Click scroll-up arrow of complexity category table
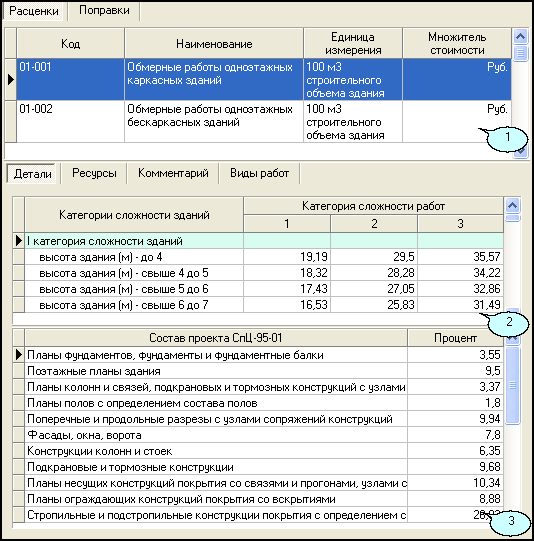The width and height of the screenshot is (534, 541). click(x=513, y=206)
